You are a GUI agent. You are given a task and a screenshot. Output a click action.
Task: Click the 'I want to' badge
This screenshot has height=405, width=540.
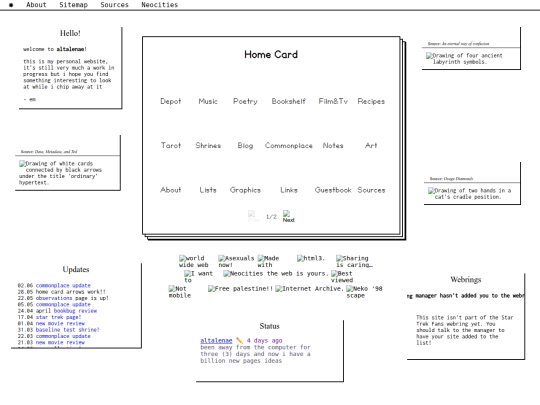click(198, 277)
